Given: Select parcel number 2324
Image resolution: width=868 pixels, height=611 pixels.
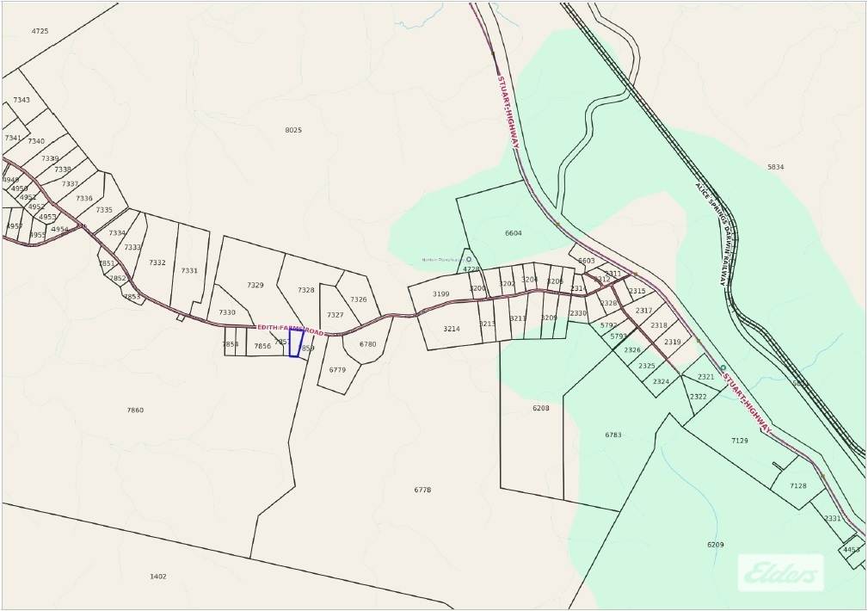Looking at the screenshot, I should (661, 382).
